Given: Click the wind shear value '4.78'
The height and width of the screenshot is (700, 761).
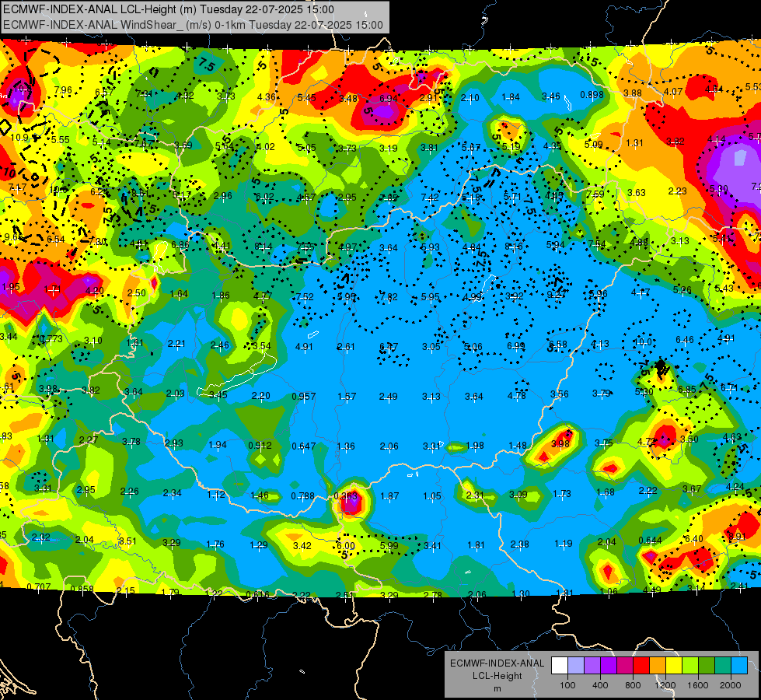Looking at the screenshot, I should [516, 395].
